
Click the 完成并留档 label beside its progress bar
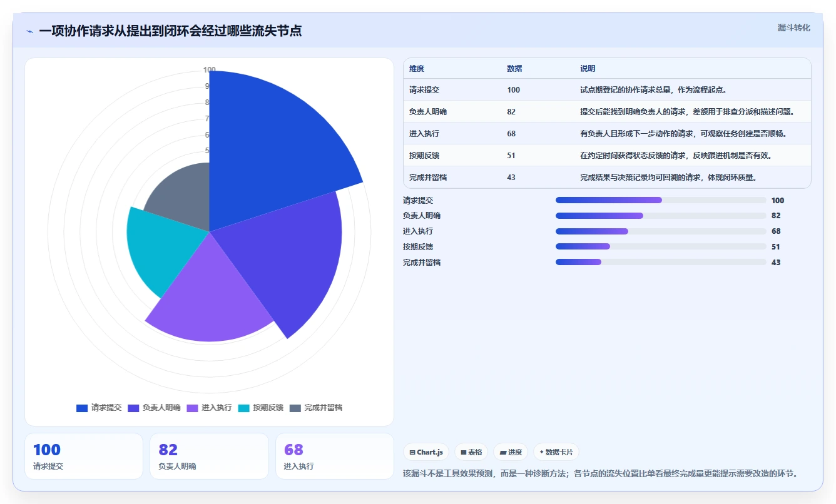422,263
